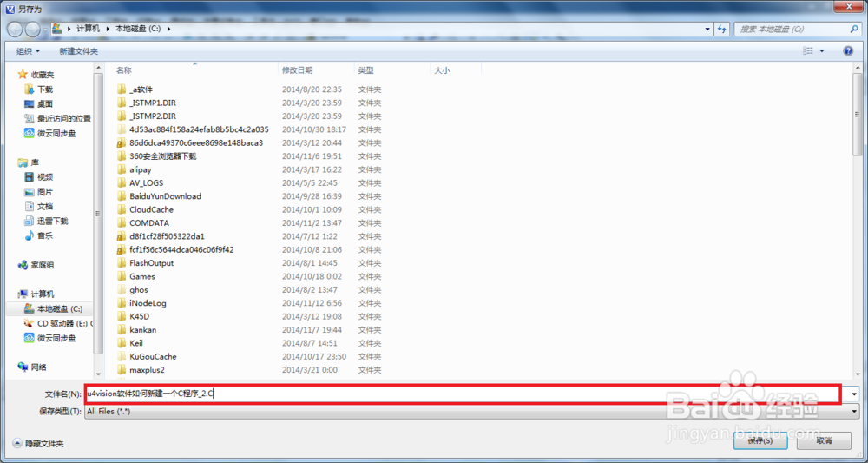Click the CD 驱动器 (E:) drive icon
The image size is (868, 463).
(30, 323)
